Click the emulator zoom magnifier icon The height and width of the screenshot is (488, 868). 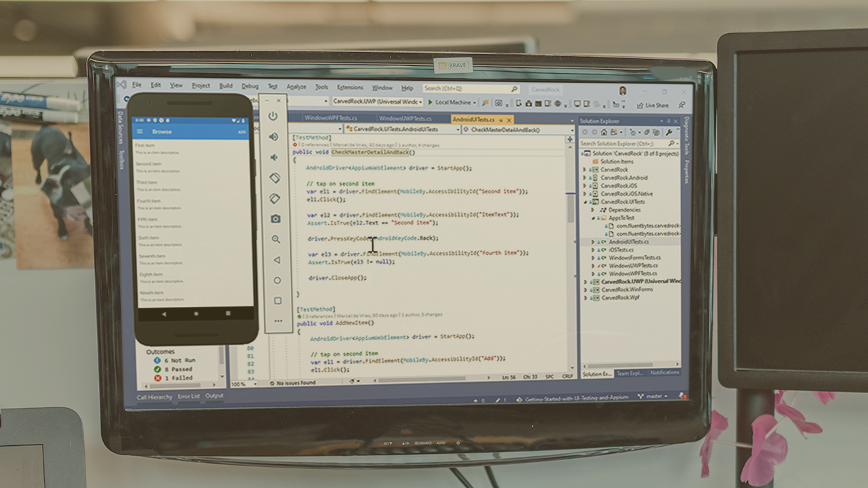pyautogui.click(x=276, y=239)
